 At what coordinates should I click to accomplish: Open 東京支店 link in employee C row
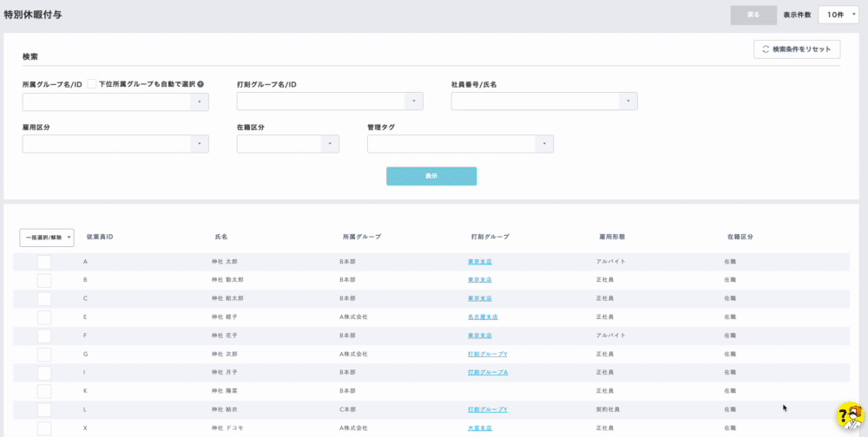point(479,299)
